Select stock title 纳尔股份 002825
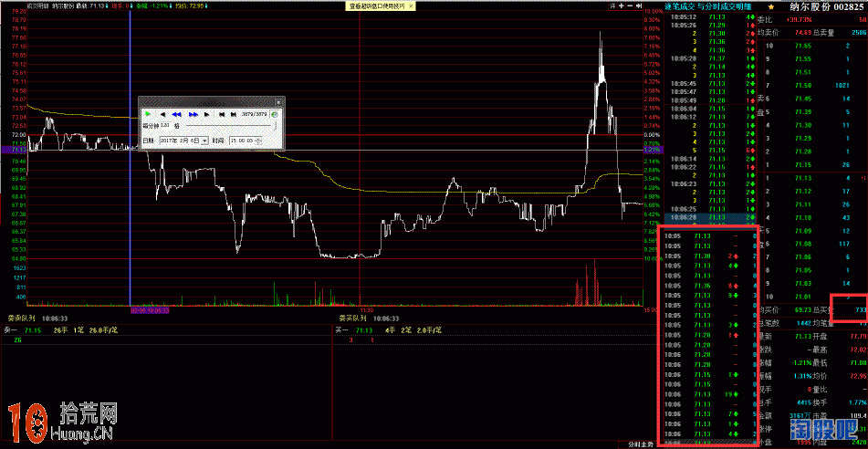Viewport: 868px width, 449px height. [827, 7]
